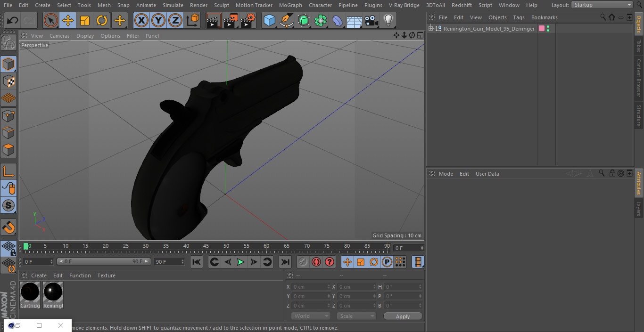
Task: Toggle Rotation keyframe recording icon
Action: pyautogui.click(x=374, y=262)
